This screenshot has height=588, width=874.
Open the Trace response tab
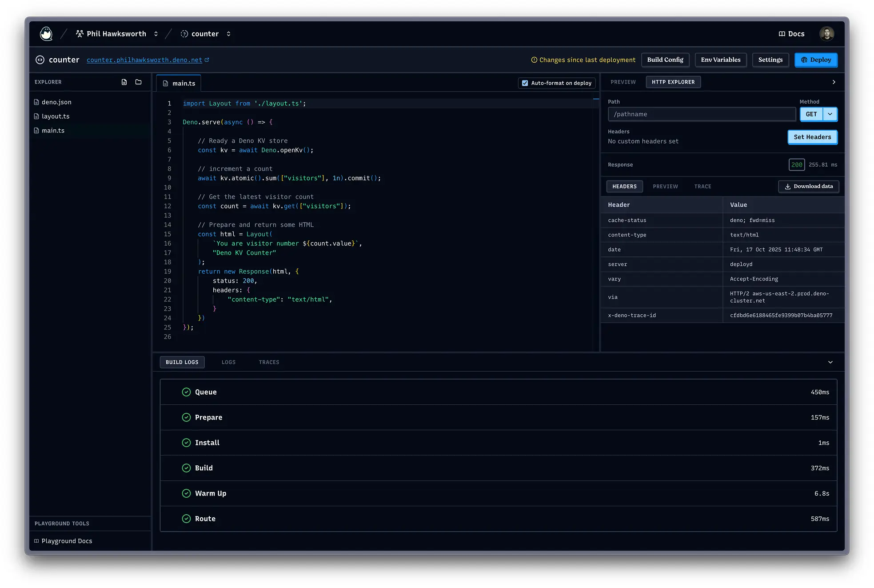coord(702,187)
